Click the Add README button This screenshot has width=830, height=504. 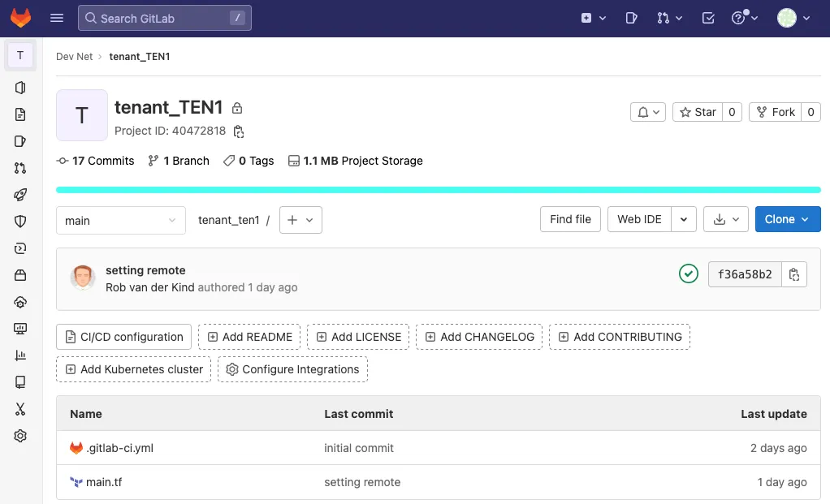coord(249,337)
